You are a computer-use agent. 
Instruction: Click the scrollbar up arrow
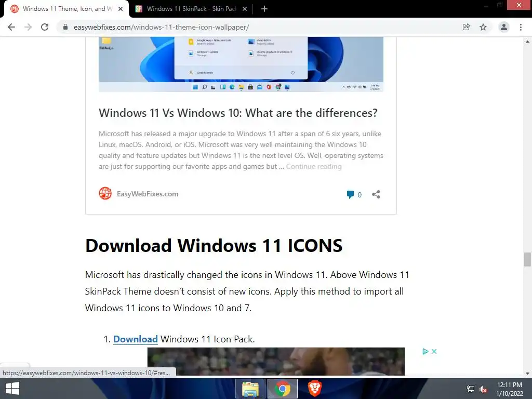coord(527,42)
